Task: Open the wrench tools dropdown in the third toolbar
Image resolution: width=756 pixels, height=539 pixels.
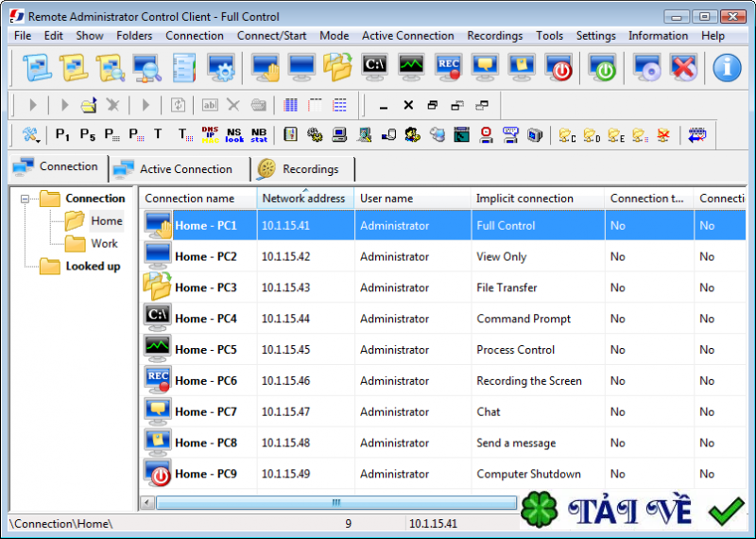Action: point(31,135)
